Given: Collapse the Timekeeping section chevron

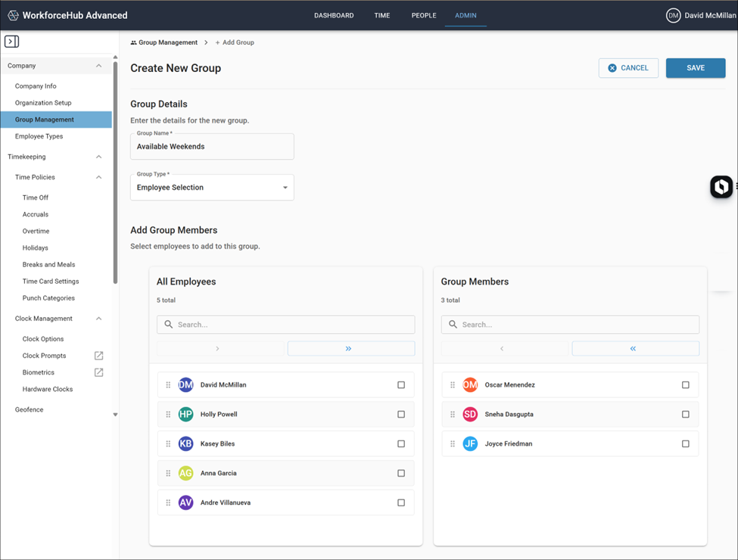Looking at the screenshot, I should (x=99, y=157).
